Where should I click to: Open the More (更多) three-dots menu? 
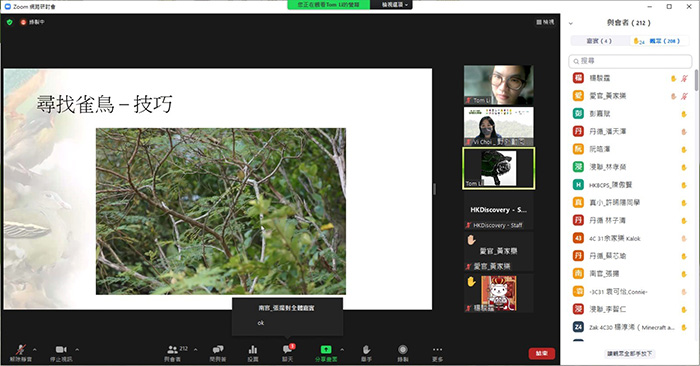(x=438, y=353)
